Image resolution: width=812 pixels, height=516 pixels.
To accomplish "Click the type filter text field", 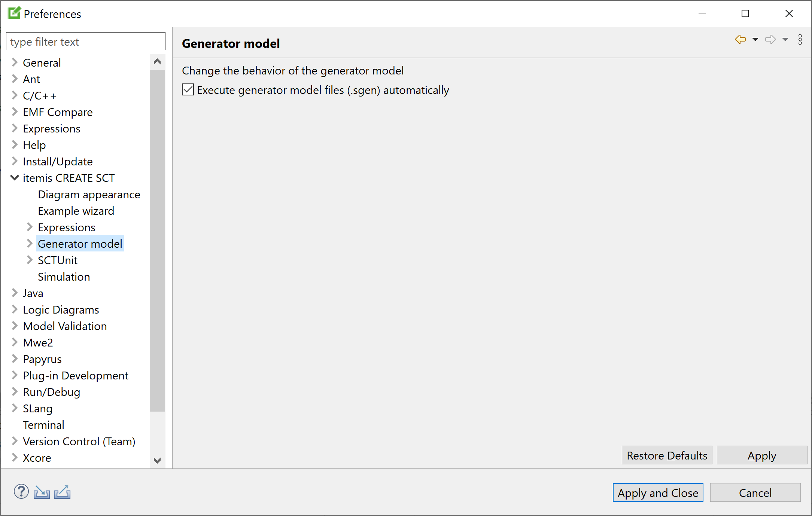I will (86, 42).
